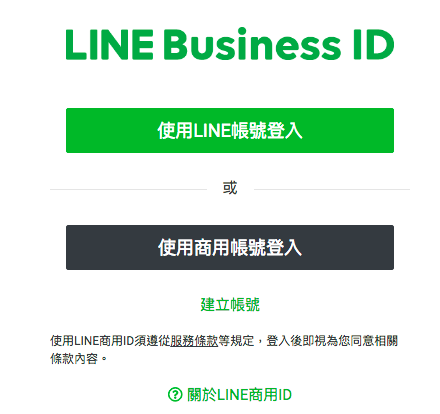Screen dimensions: 440x414
Task: Click the word LINE in the header logo
Action: 110,44
